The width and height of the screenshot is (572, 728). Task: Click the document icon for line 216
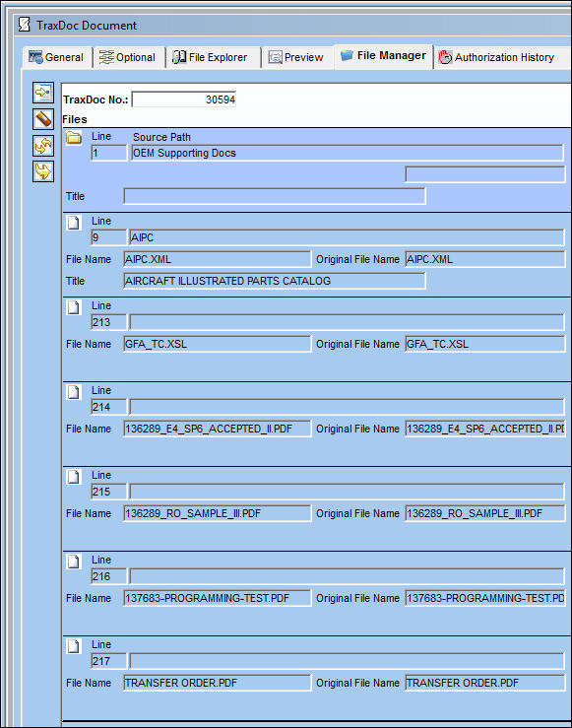(74, 562)
